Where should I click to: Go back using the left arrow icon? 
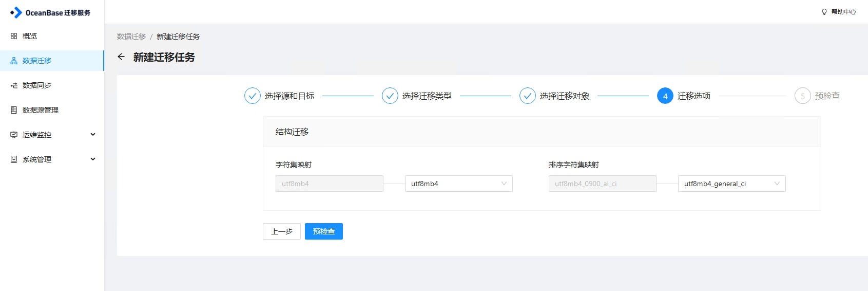click(x=121, y=57)
